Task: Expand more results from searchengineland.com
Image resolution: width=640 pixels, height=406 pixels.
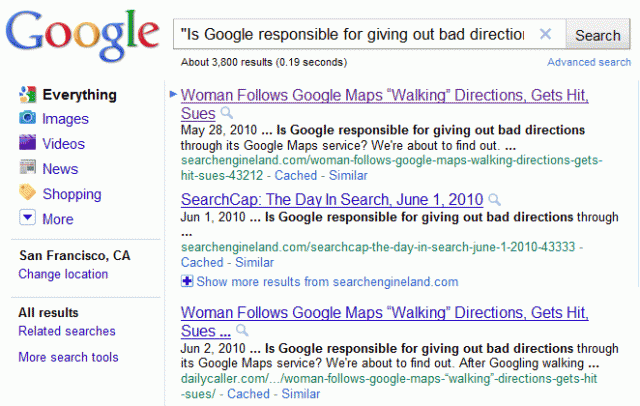Action: pyautogui.click(x=187, y=282)
